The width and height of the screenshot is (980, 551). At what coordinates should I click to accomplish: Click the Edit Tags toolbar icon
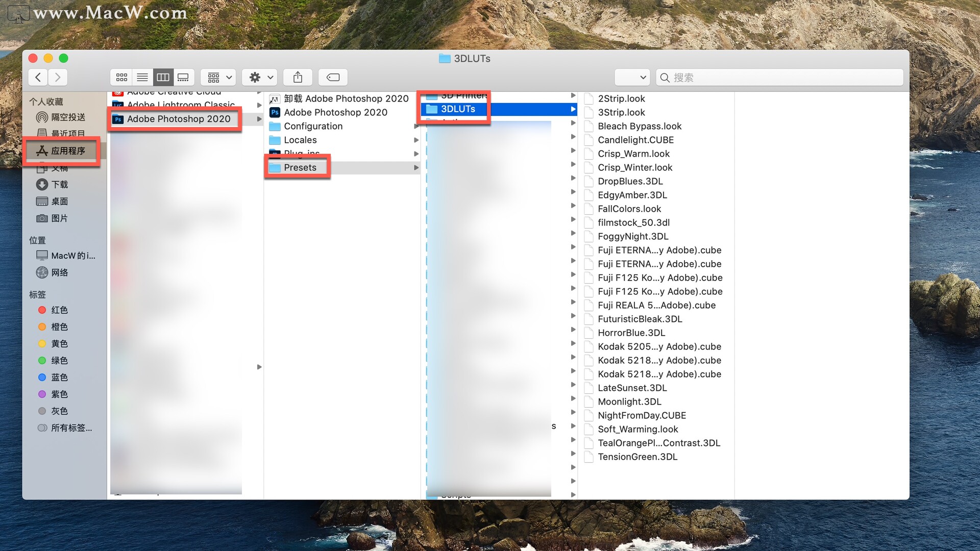tap(333, 78)
